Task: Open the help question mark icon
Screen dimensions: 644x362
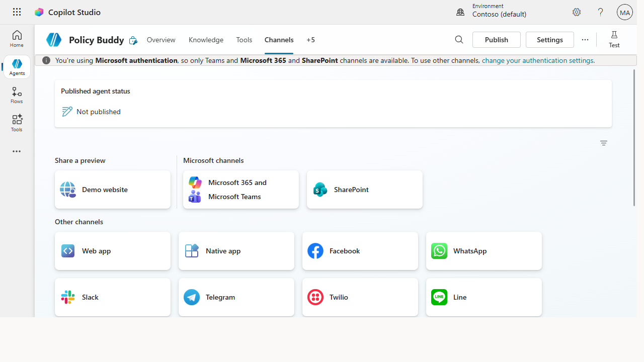Action: point(600,12)
